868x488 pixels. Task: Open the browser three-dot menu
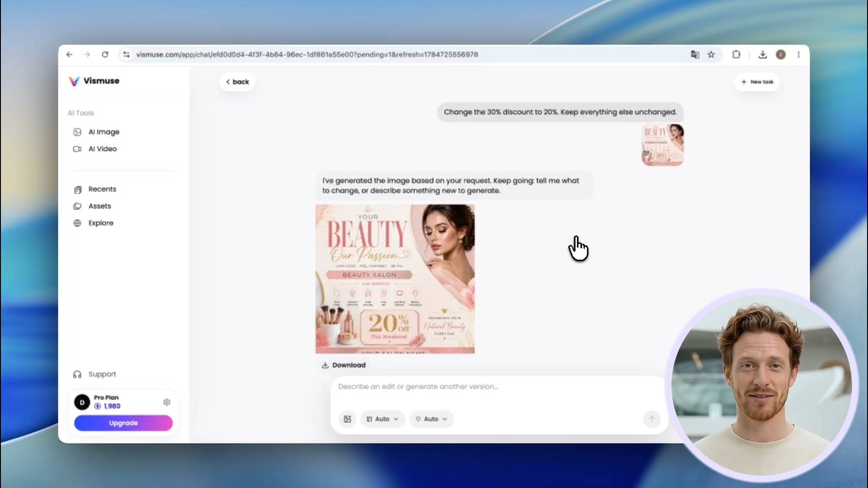click(x=798, y=54)
